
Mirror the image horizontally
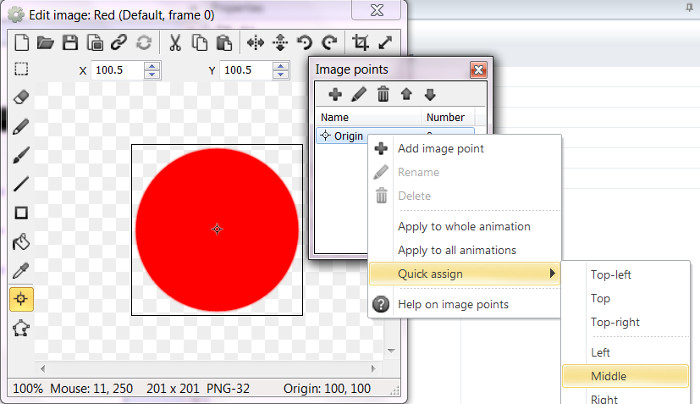255,42
